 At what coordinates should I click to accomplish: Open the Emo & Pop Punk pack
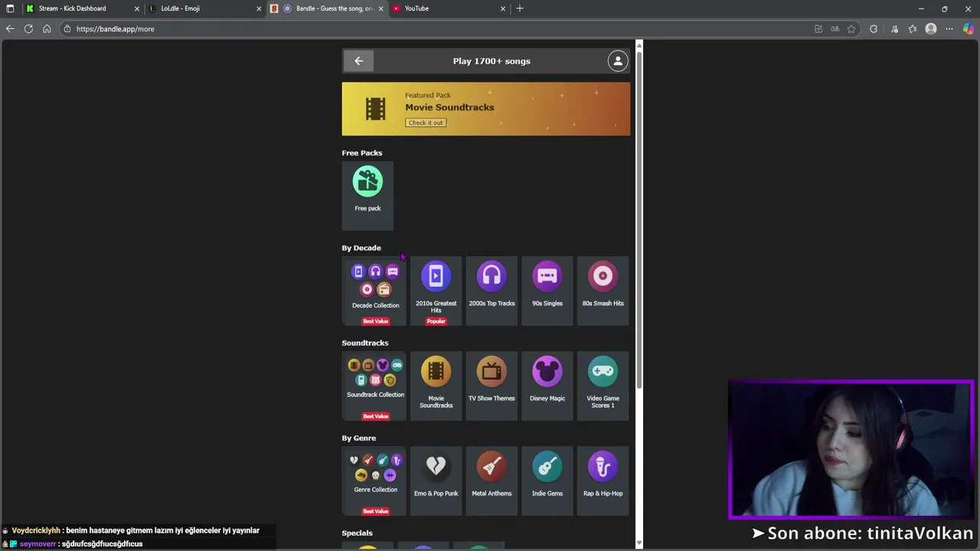(x=436, y=481)
